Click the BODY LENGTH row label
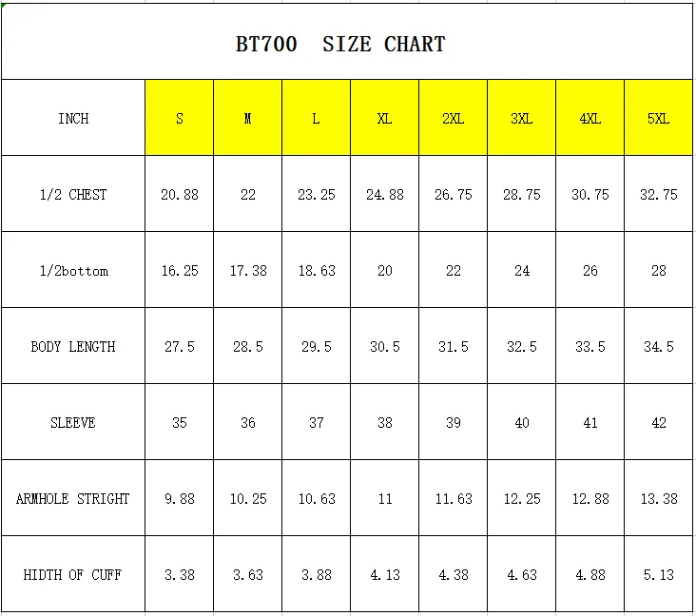Screen dimensions: 696x616 (73, 346)
